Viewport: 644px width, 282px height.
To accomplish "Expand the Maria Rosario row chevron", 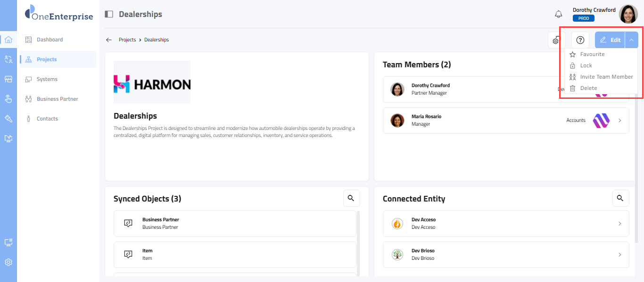I will 620,121.
